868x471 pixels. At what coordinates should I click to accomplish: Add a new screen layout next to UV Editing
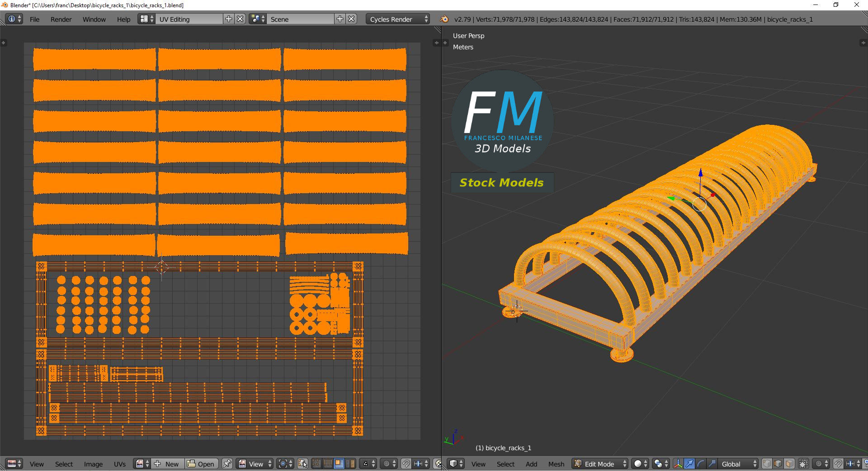pyautogui.click(x=229, y=19)
